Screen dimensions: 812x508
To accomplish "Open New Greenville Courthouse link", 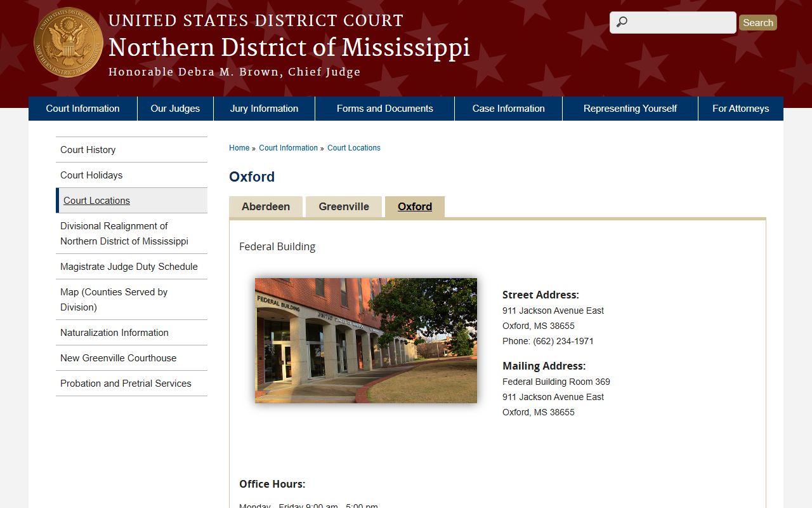I will [x=131, y=358].
